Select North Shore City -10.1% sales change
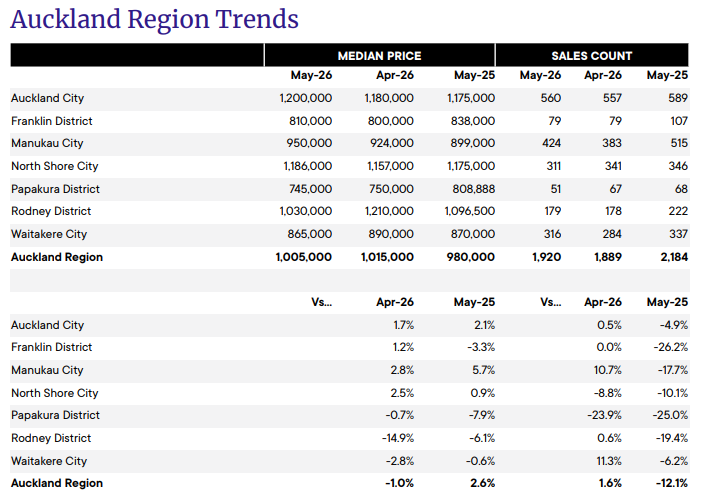 coord(672,393)
